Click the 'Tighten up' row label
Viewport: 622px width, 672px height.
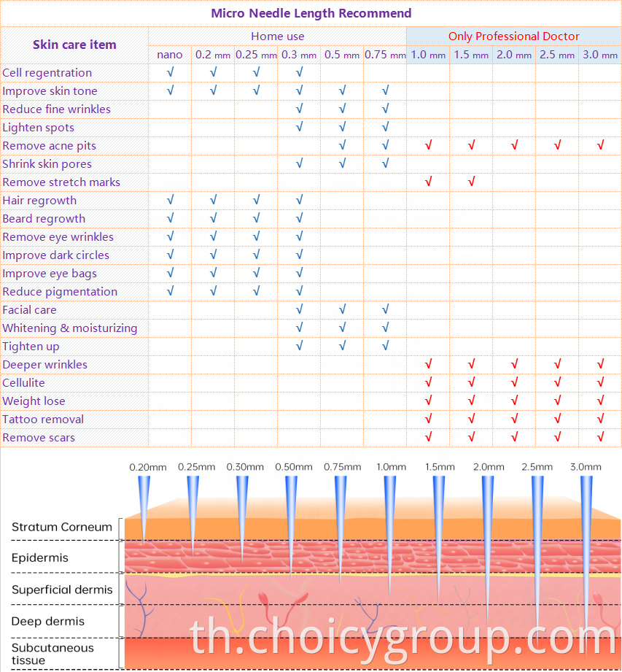pyautogui.click(x=31, y=347)
